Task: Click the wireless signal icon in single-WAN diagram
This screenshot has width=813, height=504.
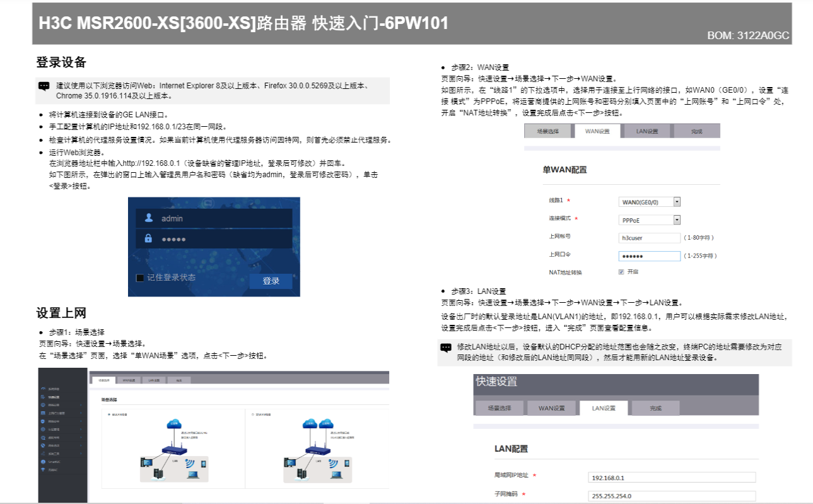Action: (190, 463)
